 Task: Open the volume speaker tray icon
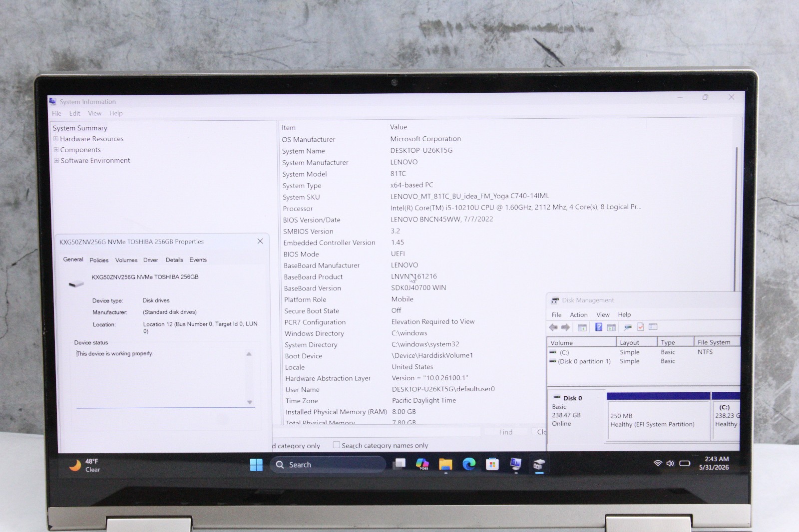(670, 463)
